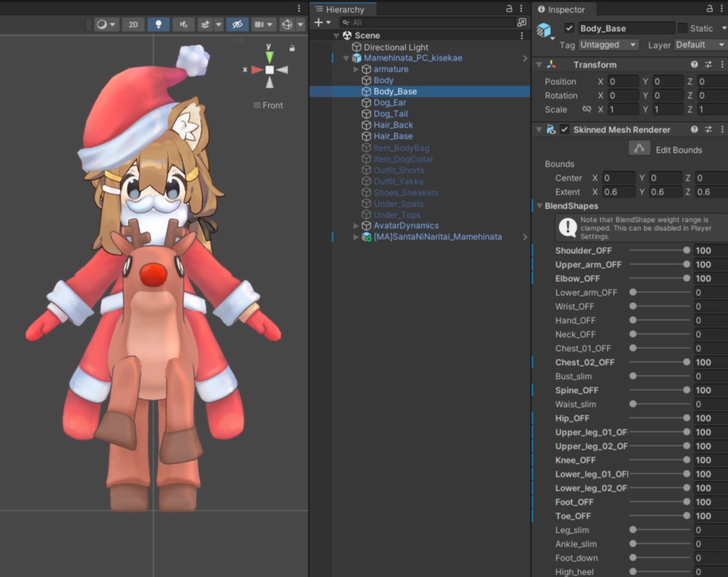Collapse the Transform component
Screen dimensions: 728x577
click(539, 65)
